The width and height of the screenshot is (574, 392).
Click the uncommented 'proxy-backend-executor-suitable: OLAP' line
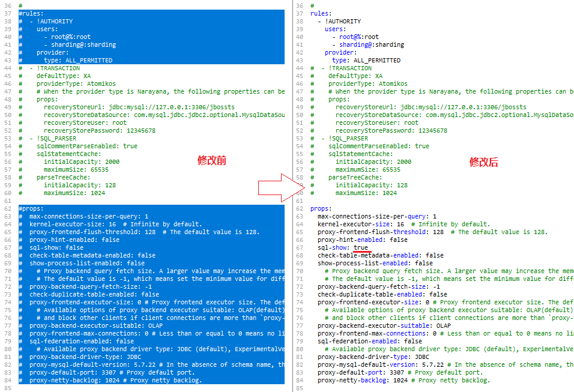click(x=384, y=326)
